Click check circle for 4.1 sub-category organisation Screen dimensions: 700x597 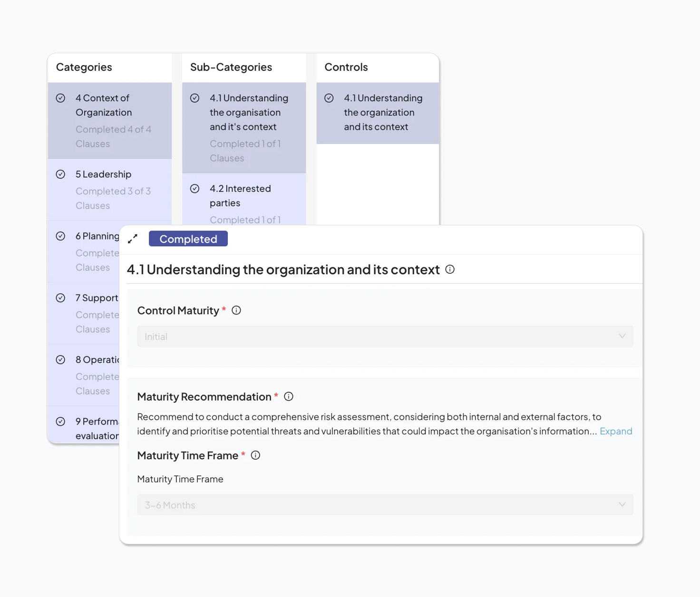pos(195,98)
